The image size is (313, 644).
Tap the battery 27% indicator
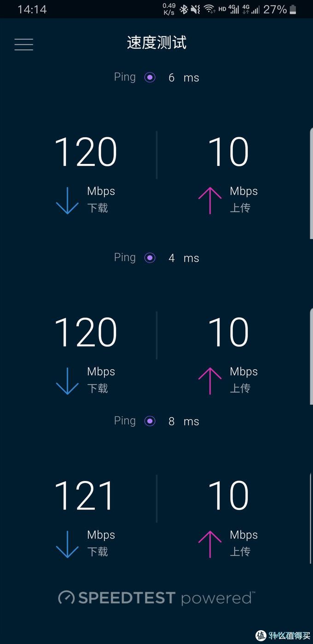pyautogui.click(x=280, y=9)
